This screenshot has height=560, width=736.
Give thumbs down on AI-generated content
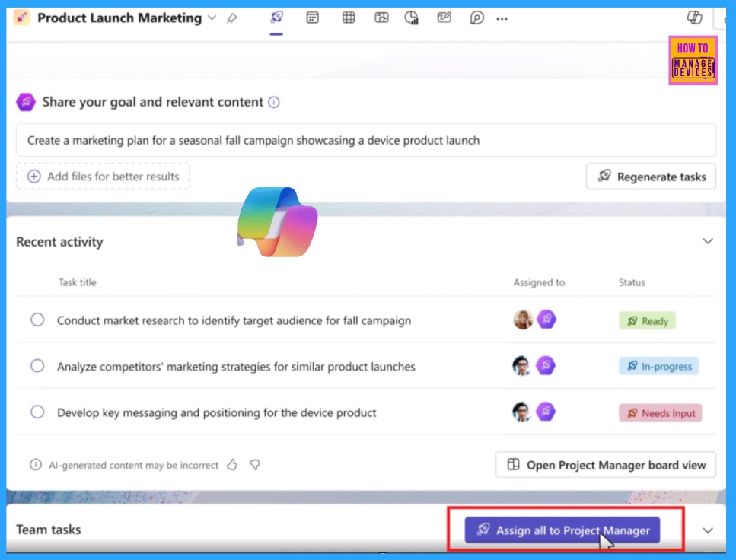255,465
